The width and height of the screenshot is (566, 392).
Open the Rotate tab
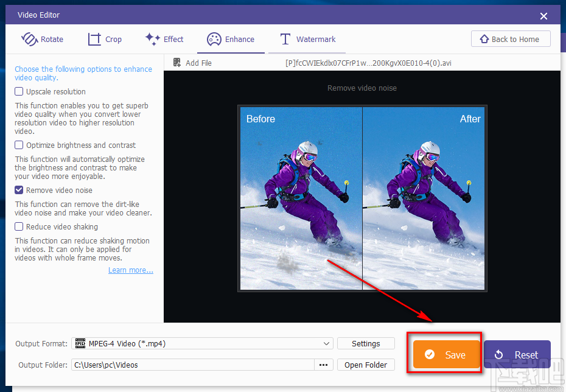coord(42,39)
